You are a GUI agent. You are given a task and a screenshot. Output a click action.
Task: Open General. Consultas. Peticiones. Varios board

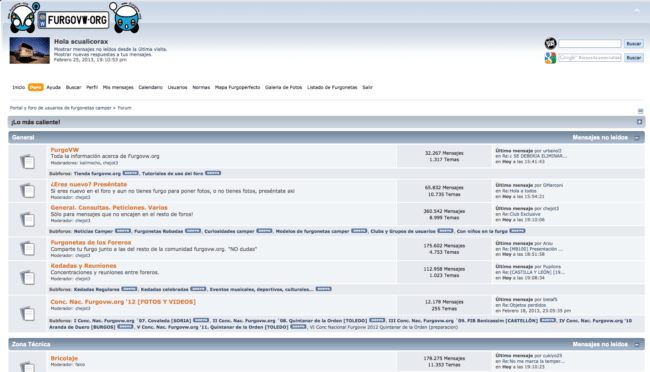[x=109, y=207]
